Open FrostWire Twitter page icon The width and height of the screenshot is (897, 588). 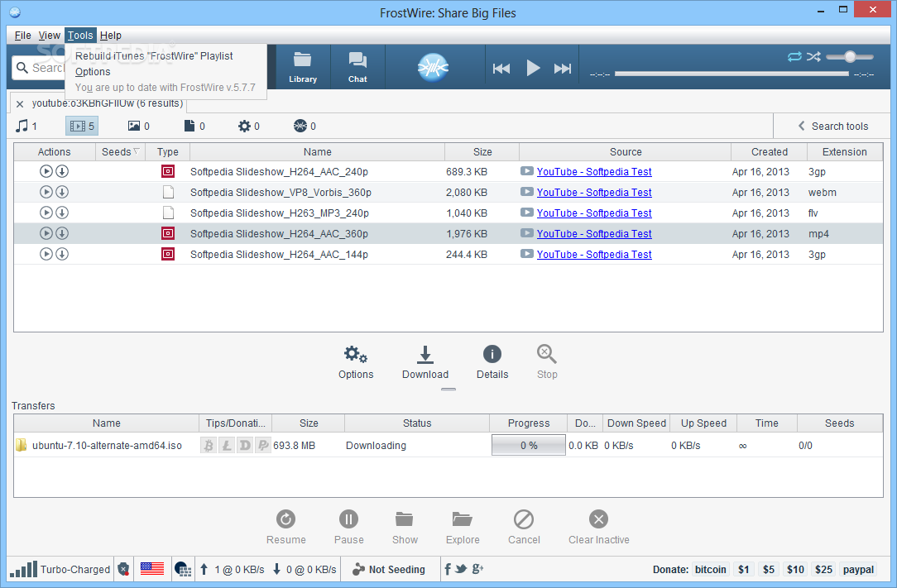461,568
